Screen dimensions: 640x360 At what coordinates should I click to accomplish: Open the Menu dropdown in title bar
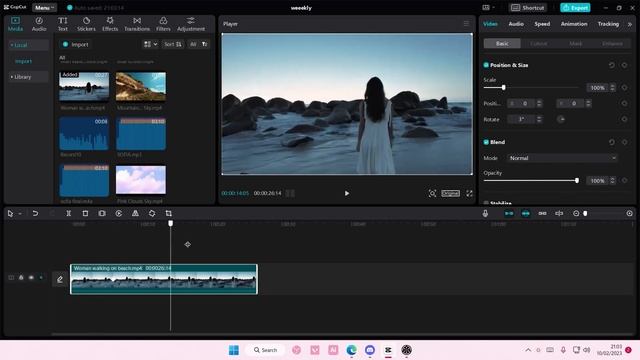(44, 7)
